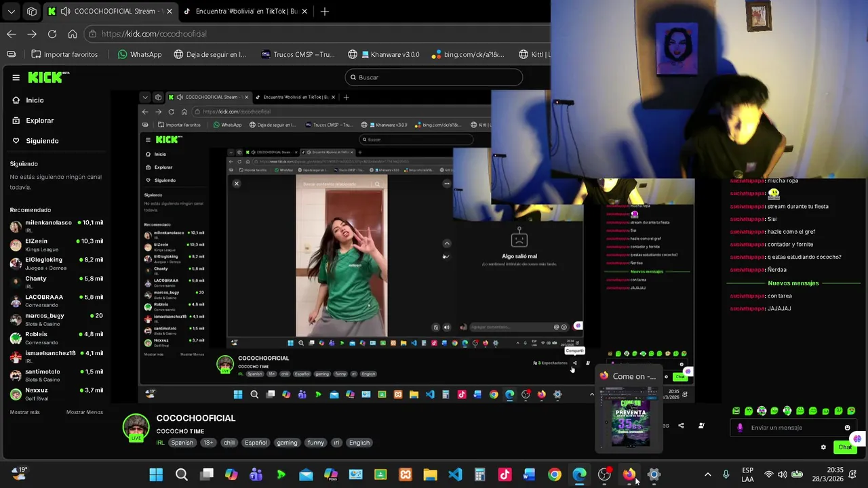Screen dimensions: 868x488
Task: Click the green Chat send button
Action: [x=845, y=447]
